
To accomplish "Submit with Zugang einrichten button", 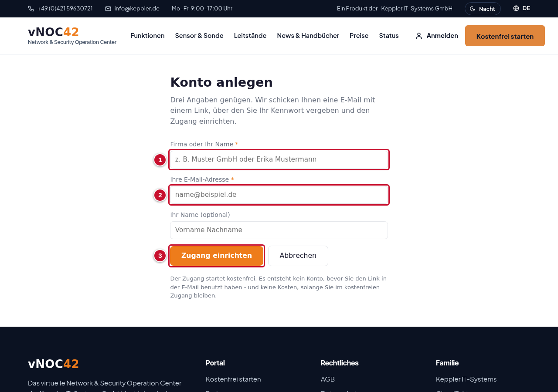I will click(x=217, y=256).
